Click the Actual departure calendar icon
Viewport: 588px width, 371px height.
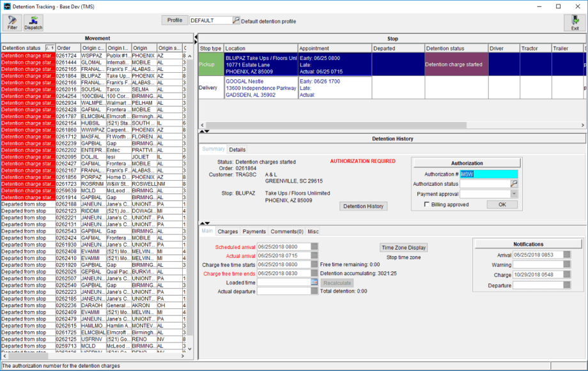(x=314, y=292)
